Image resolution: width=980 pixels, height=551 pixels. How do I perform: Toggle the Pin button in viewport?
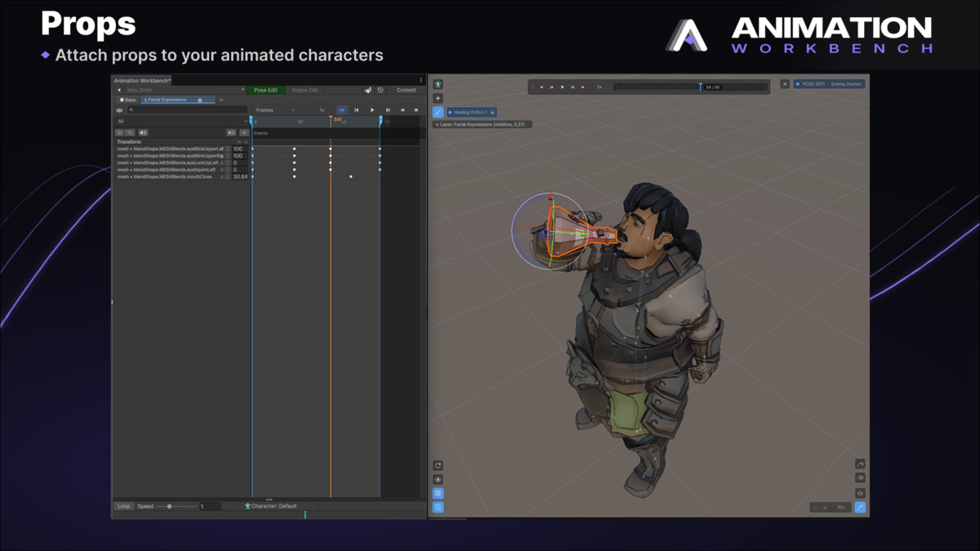coord(841,507)
